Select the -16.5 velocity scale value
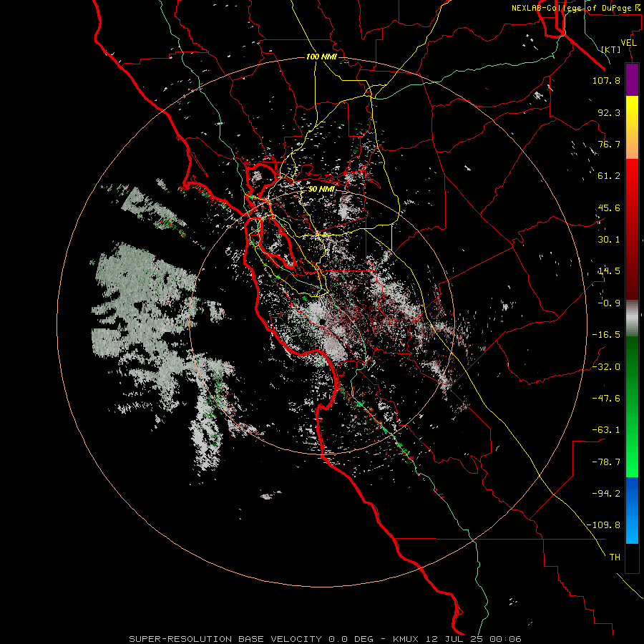The width and height of the screenshot is (644, 644). 606,335
